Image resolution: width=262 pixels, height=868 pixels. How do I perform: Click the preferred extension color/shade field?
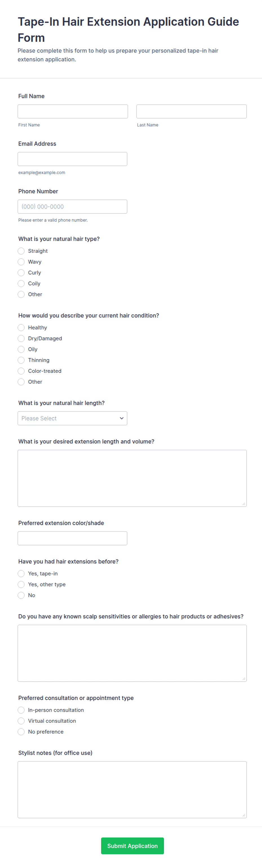click(72, 538)
